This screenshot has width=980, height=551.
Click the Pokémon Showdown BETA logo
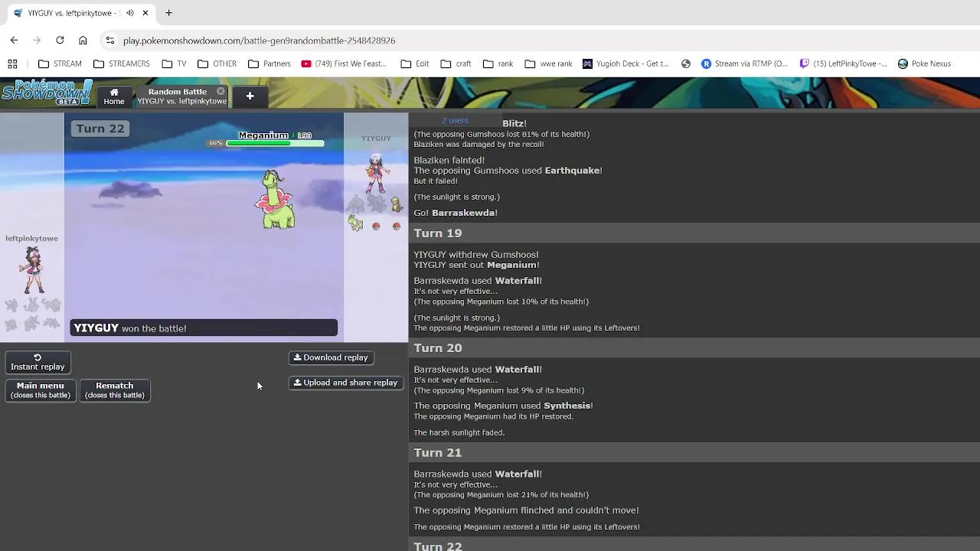47,93
